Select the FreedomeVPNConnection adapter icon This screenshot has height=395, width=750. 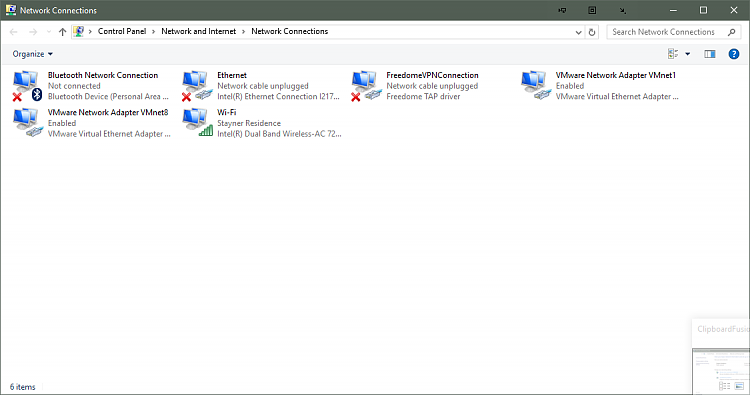pyautogui.click(x=366, y=86)
